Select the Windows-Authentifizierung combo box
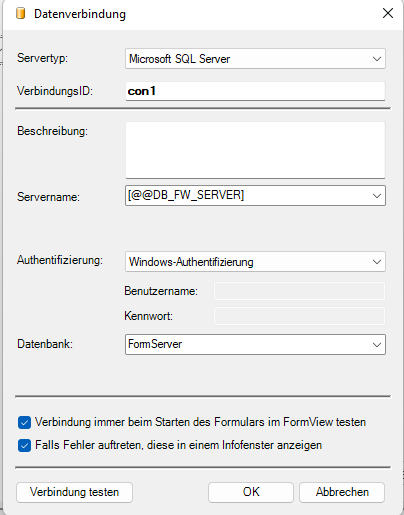This screenshot has width=404, height=515. 255,262
